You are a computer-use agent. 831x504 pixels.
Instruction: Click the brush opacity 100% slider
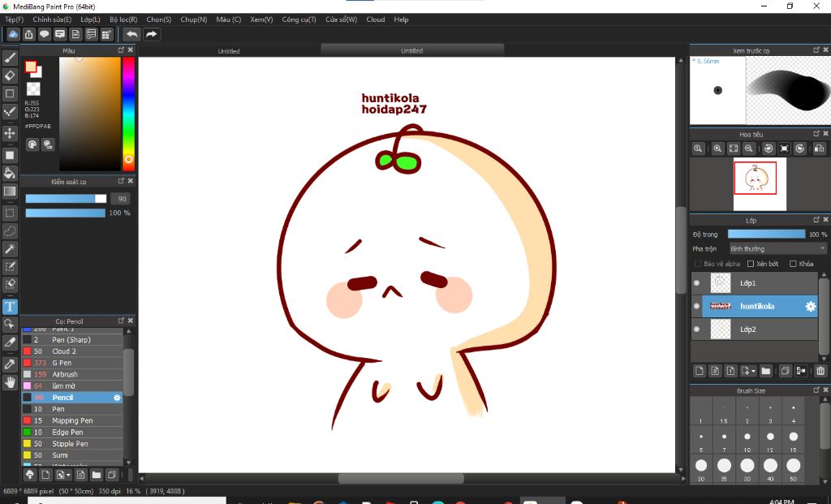point(66,213)
